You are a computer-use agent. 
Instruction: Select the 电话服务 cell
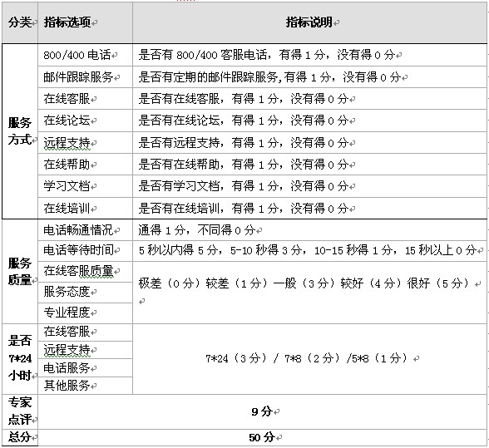[x=85, y=368]
